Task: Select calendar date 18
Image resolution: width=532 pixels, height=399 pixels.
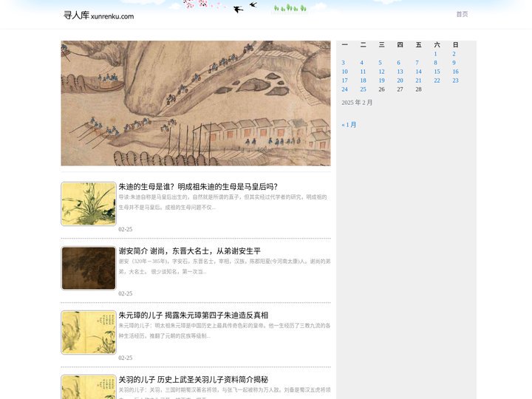Action: (363, 81)
